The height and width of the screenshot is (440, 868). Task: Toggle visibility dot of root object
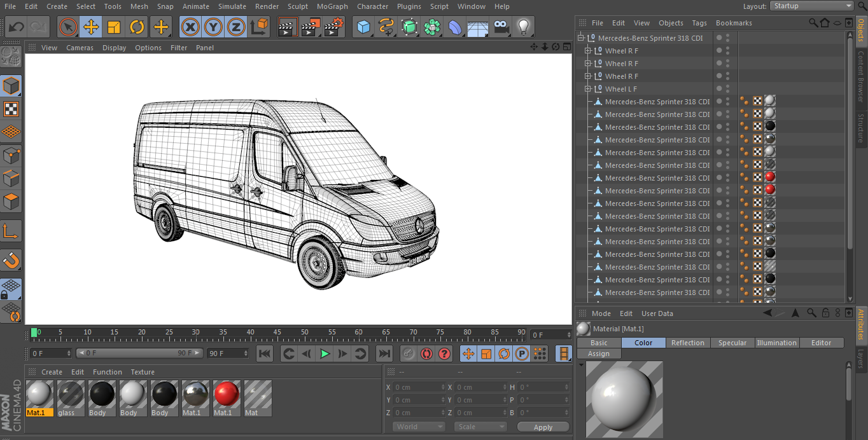(719, 36)
